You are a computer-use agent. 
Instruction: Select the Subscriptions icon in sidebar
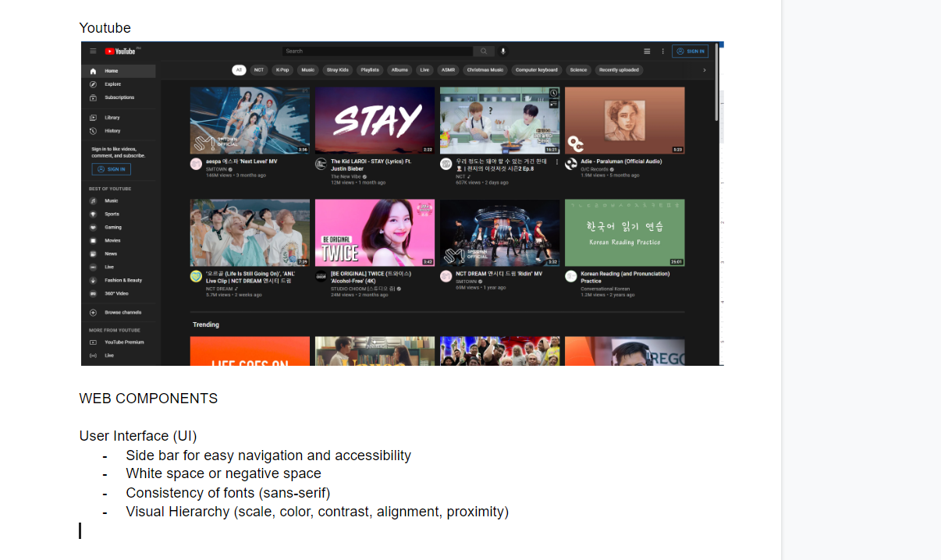[x=93, y=97]
